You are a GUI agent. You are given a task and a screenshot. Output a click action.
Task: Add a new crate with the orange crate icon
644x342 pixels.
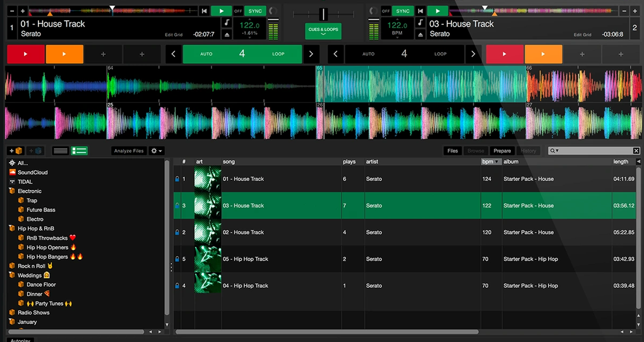coord(16,151)
